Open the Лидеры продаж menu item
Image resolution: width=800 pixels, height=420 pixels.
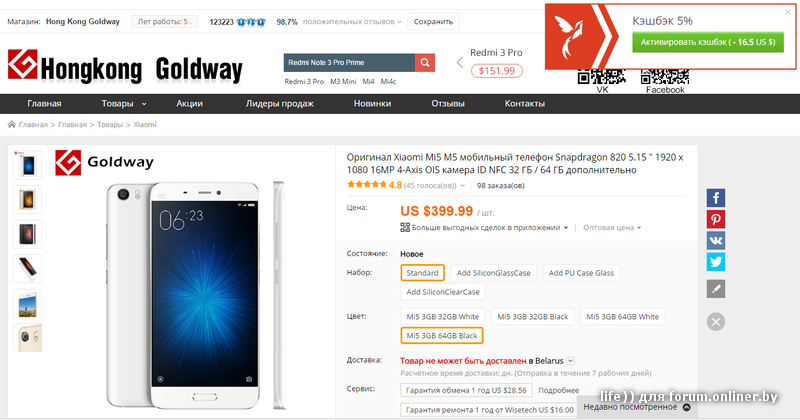[280, 104]
